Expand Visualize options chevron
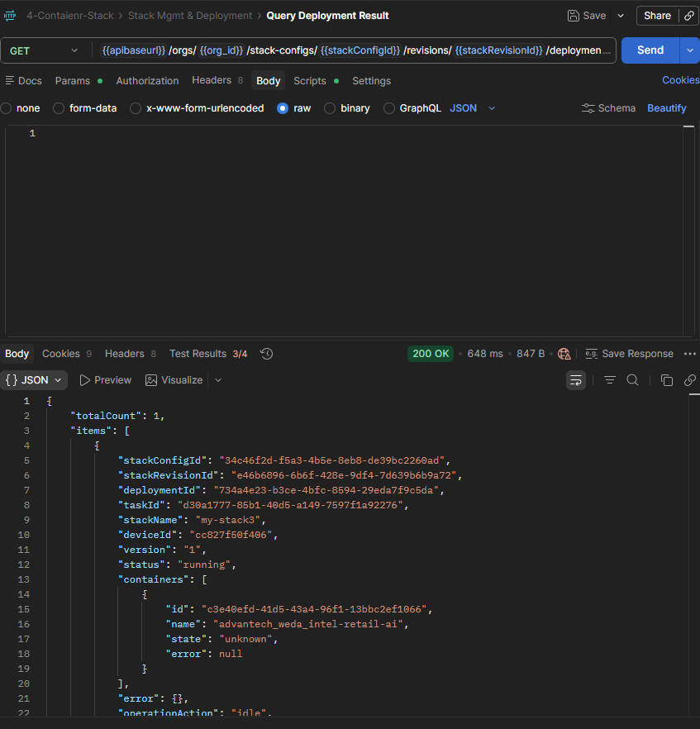This screenshot has height=729, width=700. (x=218, y=380)
